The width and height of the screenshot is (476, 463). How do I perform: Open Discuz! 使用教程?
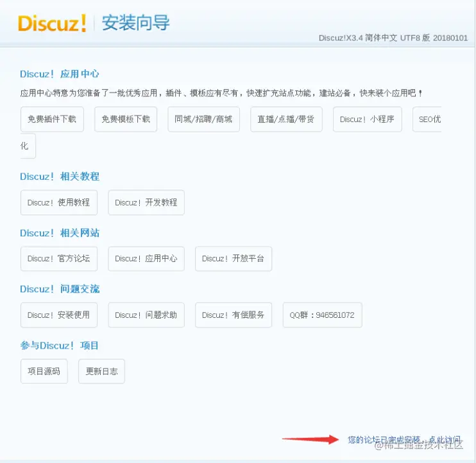[59, 203]
